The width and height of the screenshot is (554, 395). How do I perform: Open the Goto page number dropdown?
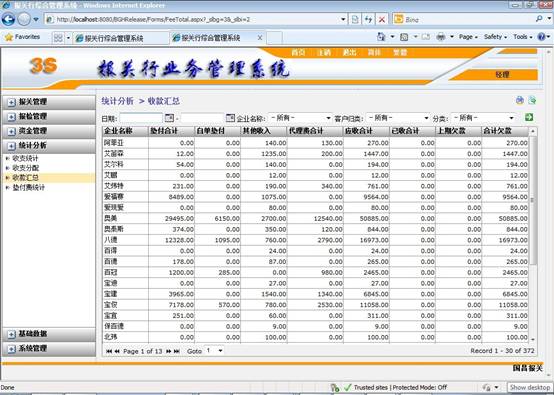pos(214,350)
